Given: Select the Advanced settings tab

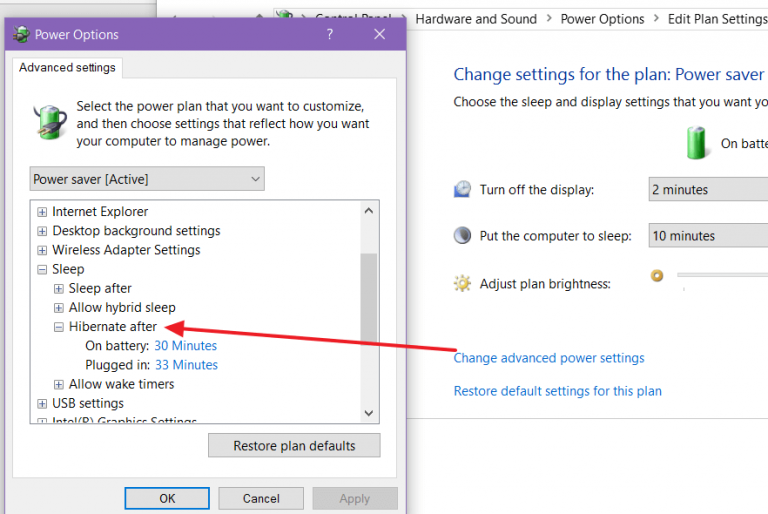Looking at the screenshot, I should 67,68.
